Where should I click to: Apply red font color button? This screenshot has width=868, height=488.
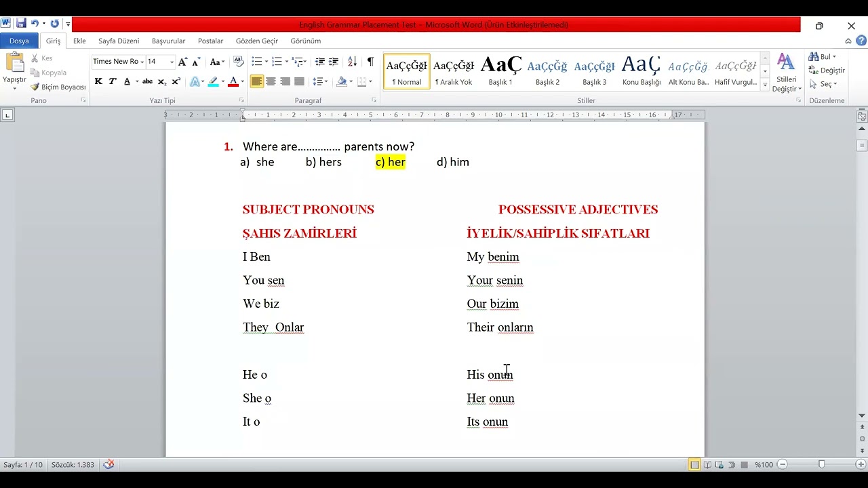click(233, 81)
